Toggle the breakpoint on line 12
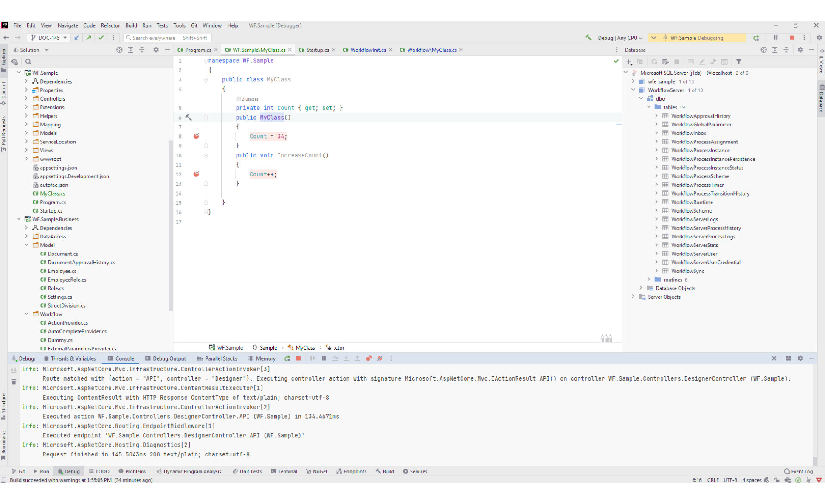Image resolution: width=825 pixels, height=504 pixels. [x=196, y=174]
